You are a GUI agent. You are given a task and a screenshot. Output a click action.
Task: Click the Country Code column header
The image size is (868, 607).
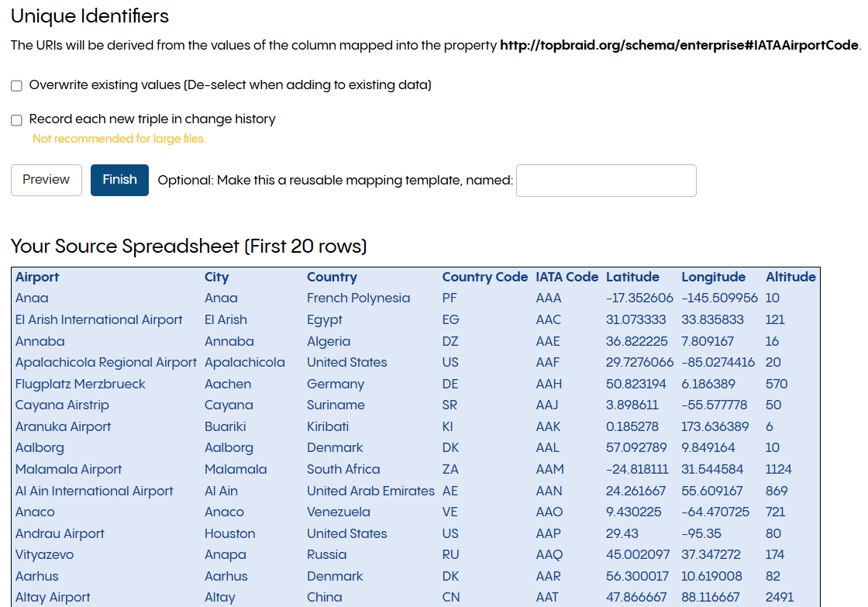click(x=484, y=277)
